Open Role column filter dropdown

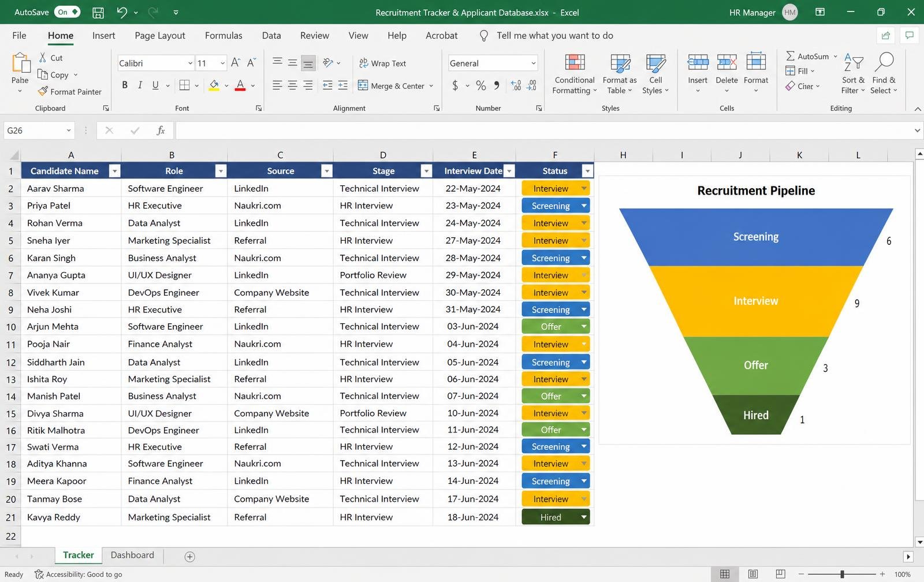[220, 171]
